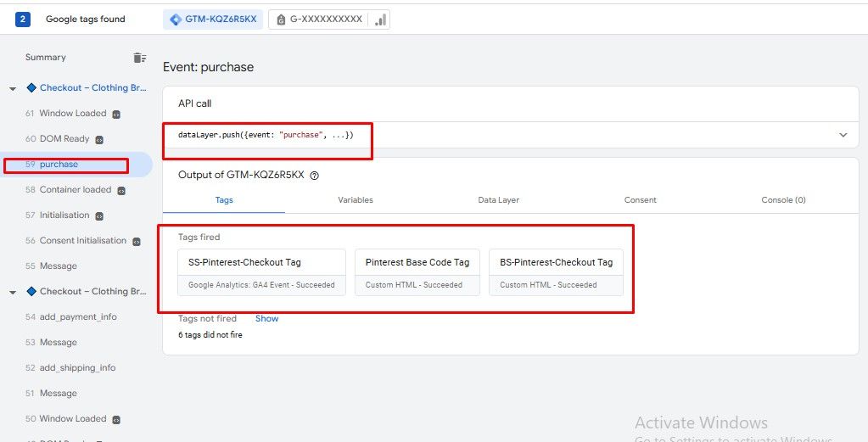Click the badge icon next to Initialisation 57
The image size is (868, 442).
pyautogui.click(x=98, y=215)
